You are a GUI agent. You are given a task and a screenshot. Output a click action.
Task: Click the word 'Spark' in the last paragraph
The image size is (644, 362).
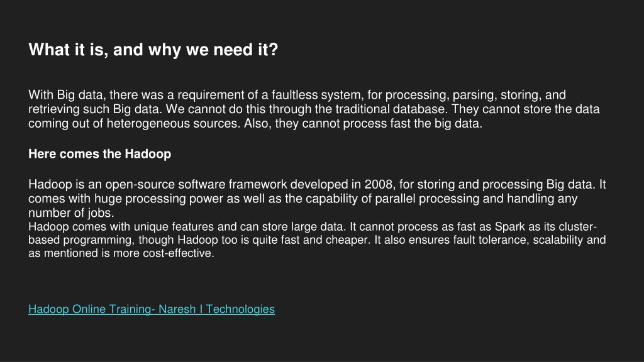(x=509, y=226)
